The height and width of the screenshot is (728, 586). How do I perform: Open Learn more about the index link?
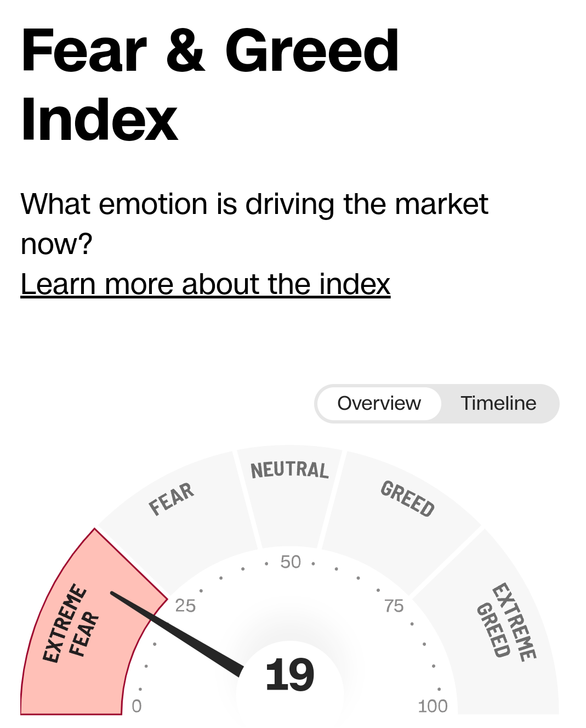(x=205, y=284)
